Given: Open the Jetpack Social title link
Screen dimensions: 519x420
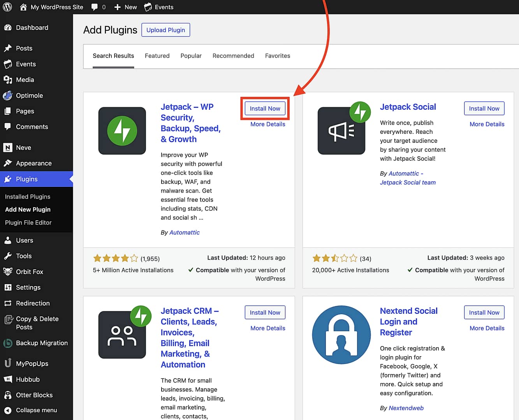Looking at the screenshot, I should coord(408,107).
